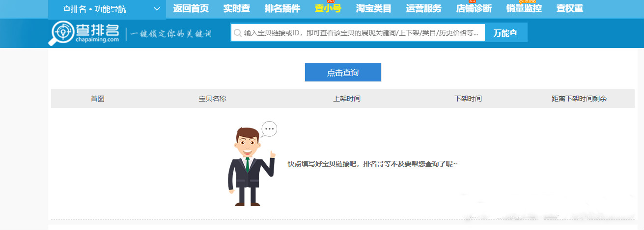
Task: Open 查权重 navigation link
Action: (x=570, y=8)
